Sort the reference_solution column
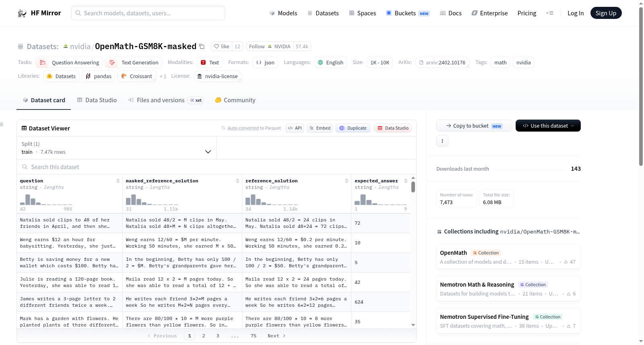This screenshot has width=644, height=345. click(347, 181)
